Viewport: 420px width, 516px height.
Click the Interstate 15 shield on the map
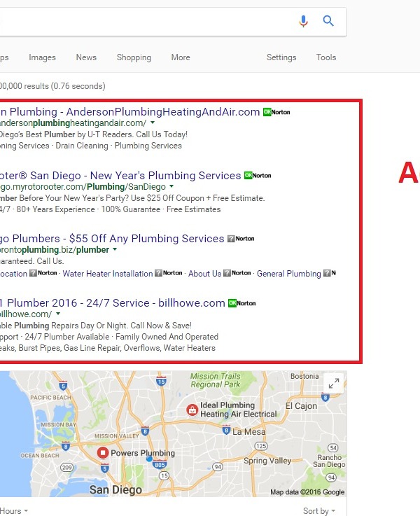pos(161,380)
